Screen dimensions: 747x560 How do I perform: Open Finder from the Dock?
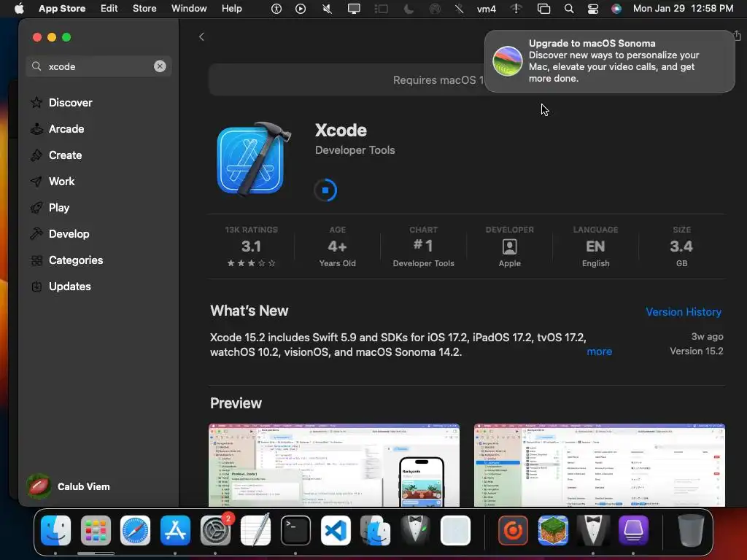[x=55, y=530]
